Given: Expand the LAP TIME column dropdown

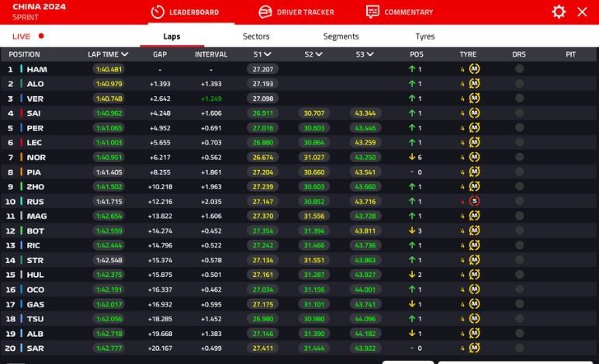Looking at the screenshot, I should pos(124,54).
